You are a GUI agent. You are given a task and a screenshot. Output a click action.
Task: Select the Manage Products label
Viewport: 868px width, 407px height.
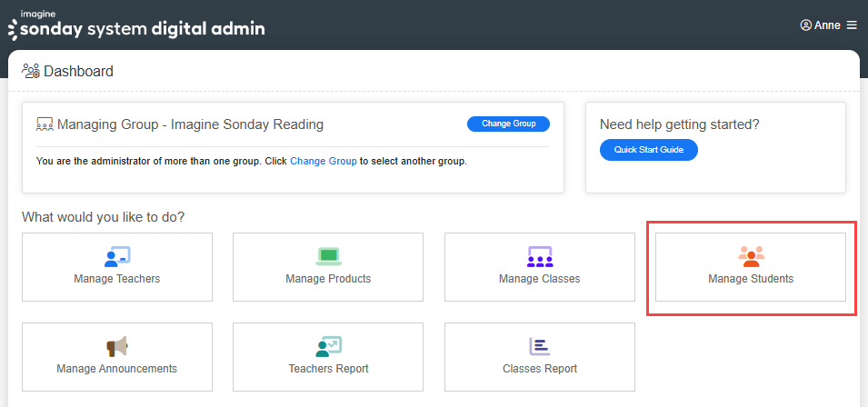328,279
